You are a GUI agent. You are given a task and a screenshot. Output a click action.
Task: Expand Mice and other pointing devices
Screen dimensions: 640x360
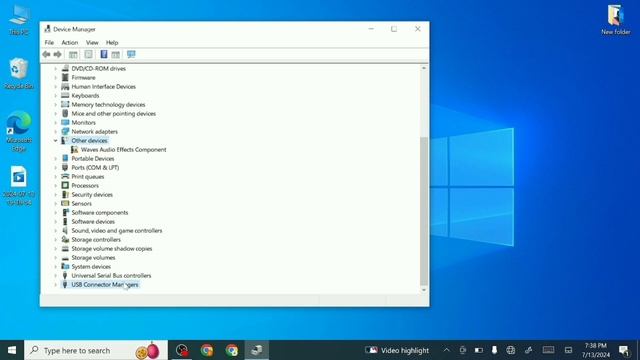tap(56, 113)
